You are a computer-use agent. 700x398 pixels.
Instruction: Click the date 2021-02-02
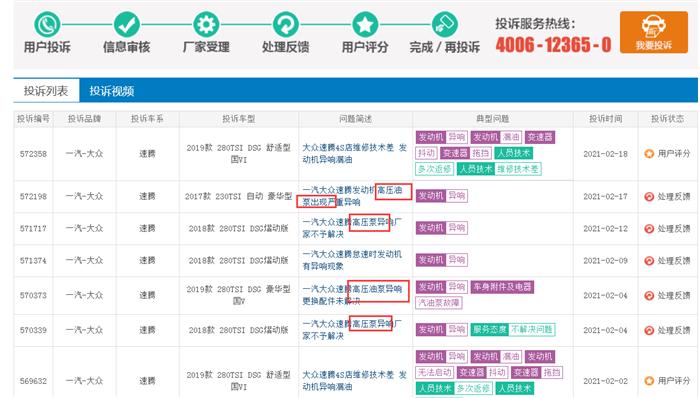pyautogui.click(x=605, y=381)
